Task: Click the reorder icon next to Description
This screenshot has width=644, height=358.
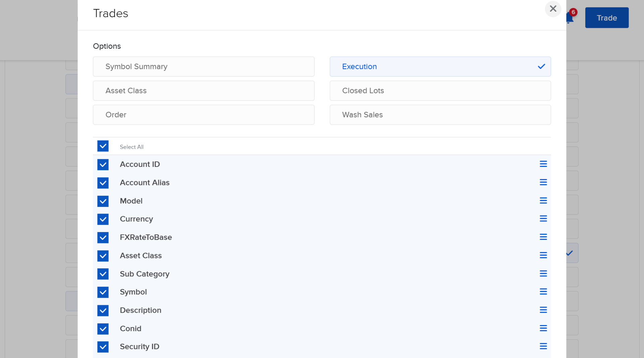Action: pos(543,310)
